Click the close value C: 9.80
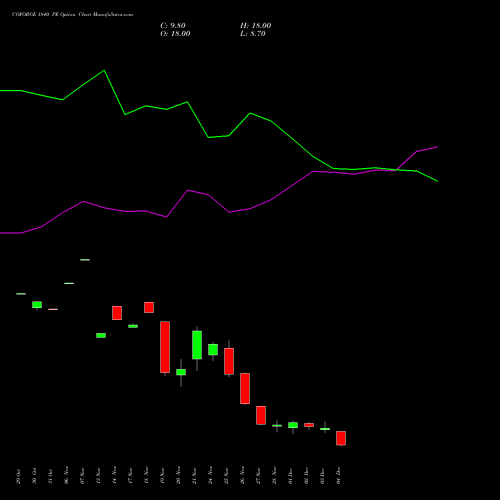 coord(173,26)
